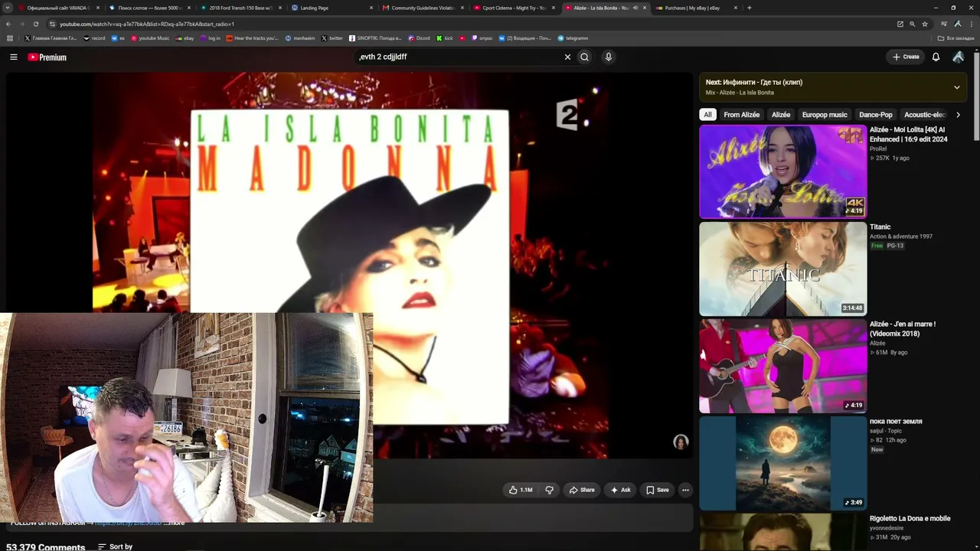Open the Discord bookmark
The height and width of the screenshot is (551, 980).
419,38
